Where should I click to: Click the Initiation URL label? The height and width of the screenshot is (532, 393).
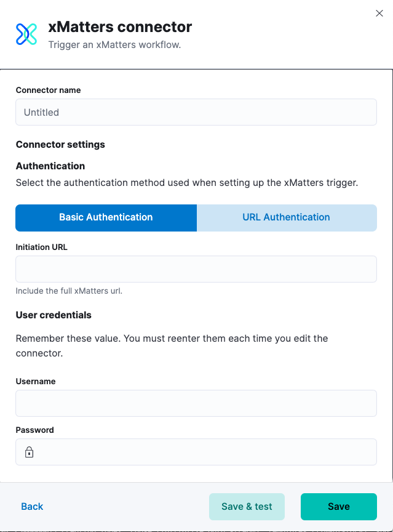[41, 247]
